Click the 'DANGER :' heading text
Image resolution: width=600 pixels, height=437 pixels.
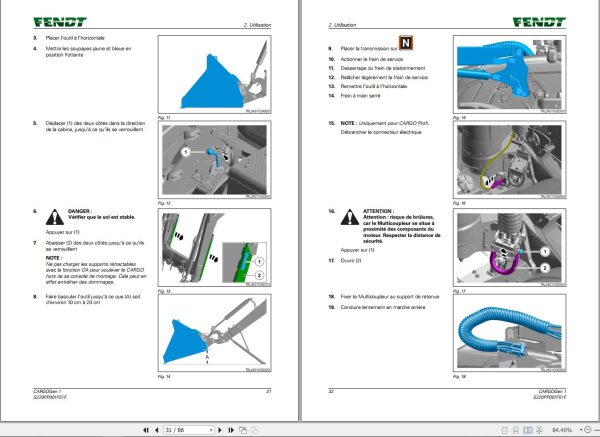coord(80,211)
